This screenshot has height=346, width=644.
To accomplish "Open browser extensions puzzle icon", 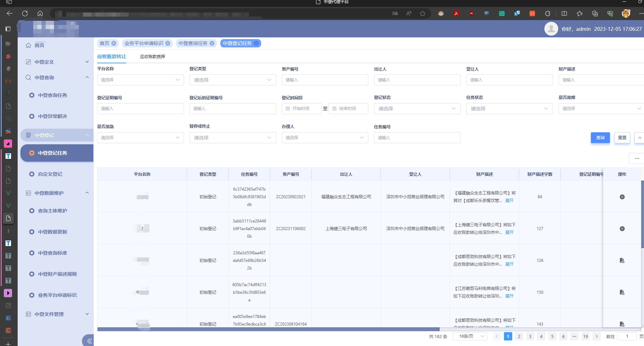I will [x=548, y=13].
